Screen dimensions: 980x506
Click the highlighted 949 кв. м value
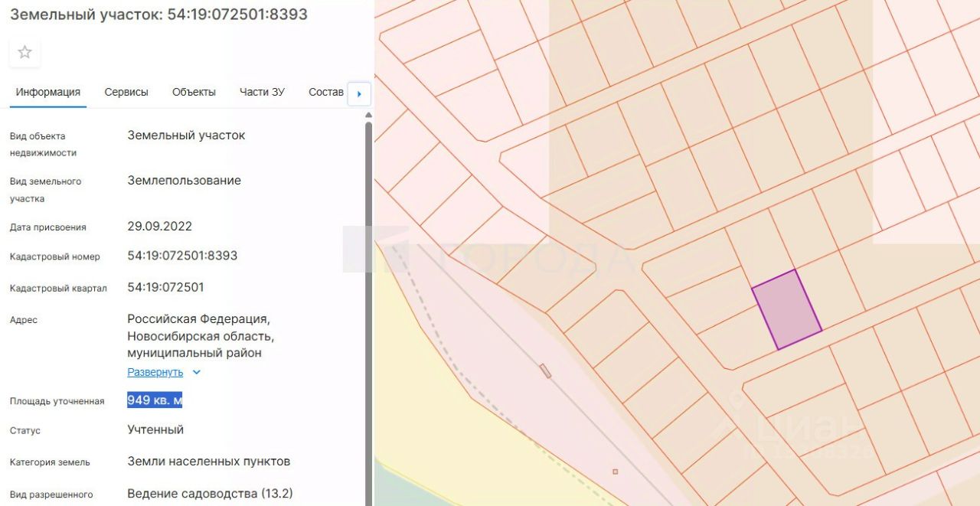(x=155, y=400)
